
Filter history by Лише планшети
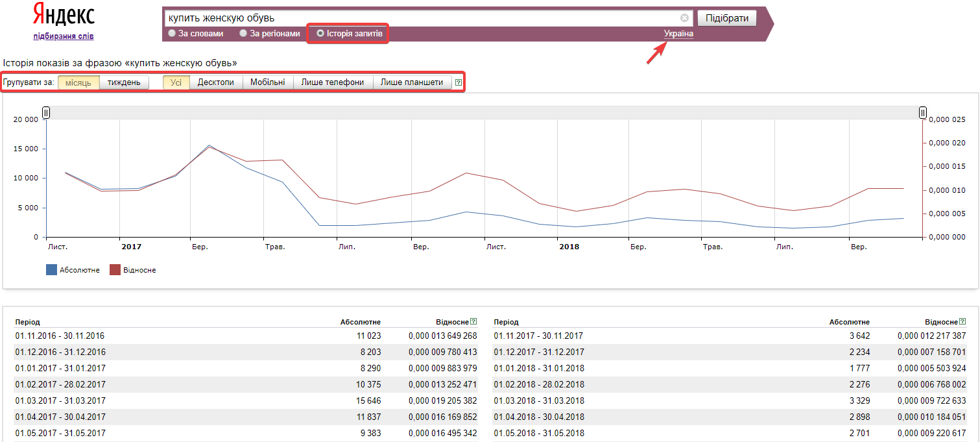(412, 82)
